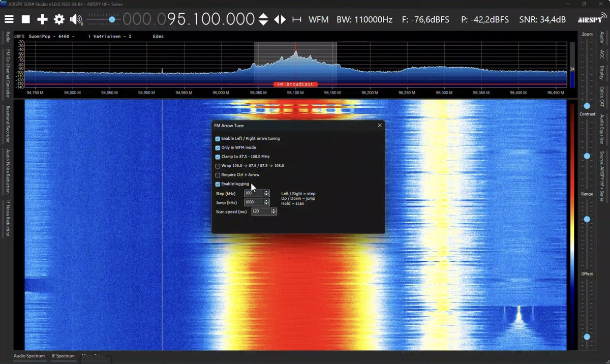Adjust the Offset slider handle
The height and width of the screenshot is (364, 610).
(587, 337)
